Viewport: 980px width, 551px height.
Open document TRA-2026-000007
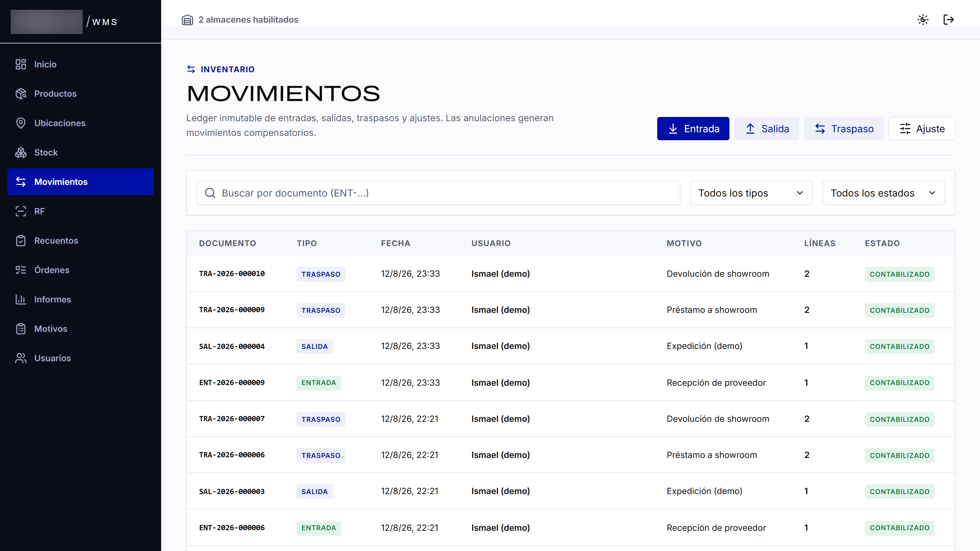point(232,419)
